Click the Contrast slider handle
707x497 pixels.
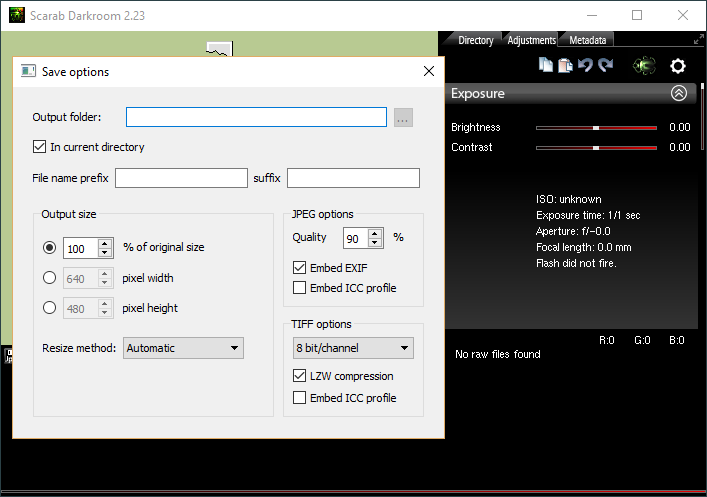tap(596, 147)
